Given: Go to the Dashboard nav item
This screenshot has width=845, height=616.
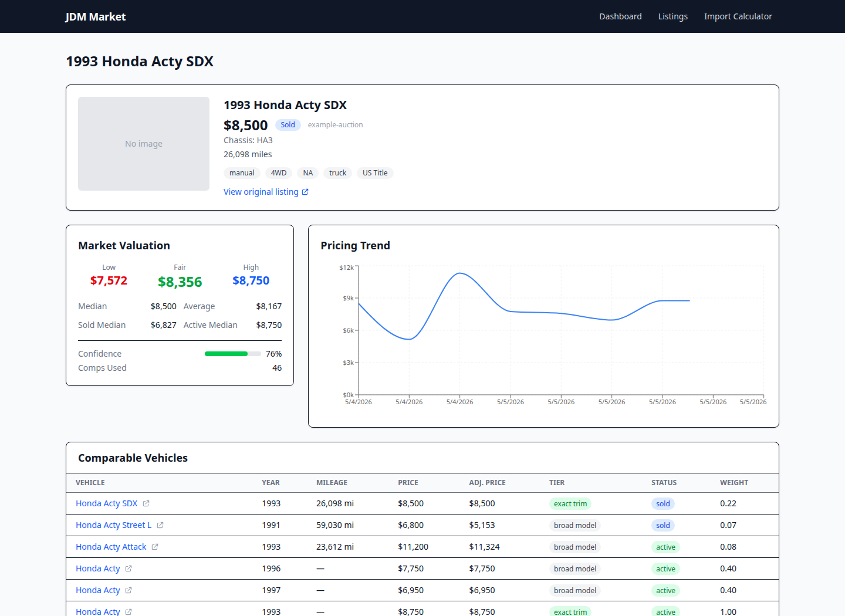Looking at the screenshot, I should click(x=620, y=16).
